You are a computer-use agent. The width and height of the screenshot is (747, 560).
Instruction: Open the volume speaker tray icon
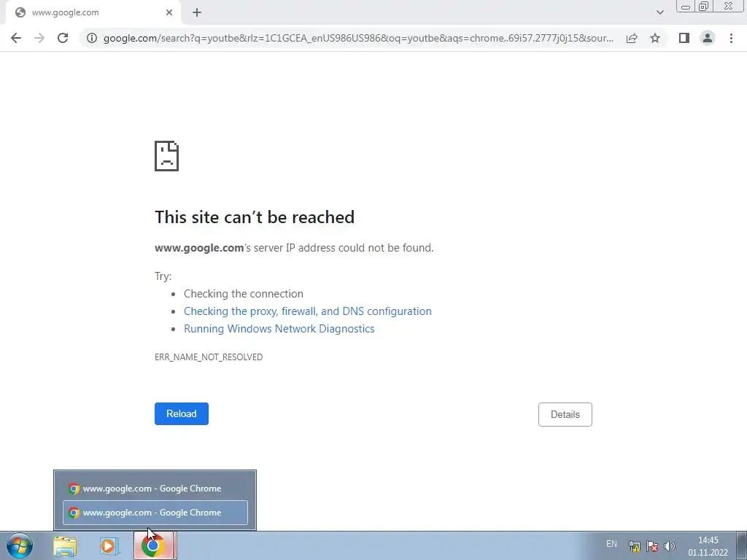tap(670, 546)
